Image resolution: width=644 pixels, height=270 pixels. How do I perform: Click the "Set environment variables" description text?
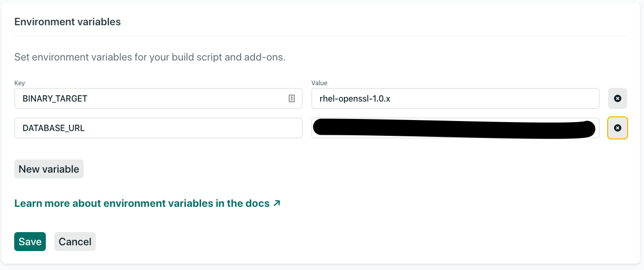click(150, 57)
